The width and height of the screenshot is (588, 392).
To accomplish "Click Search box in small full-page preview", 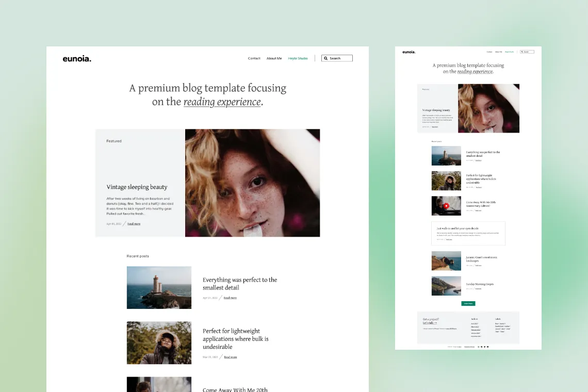I will point(527,52).
